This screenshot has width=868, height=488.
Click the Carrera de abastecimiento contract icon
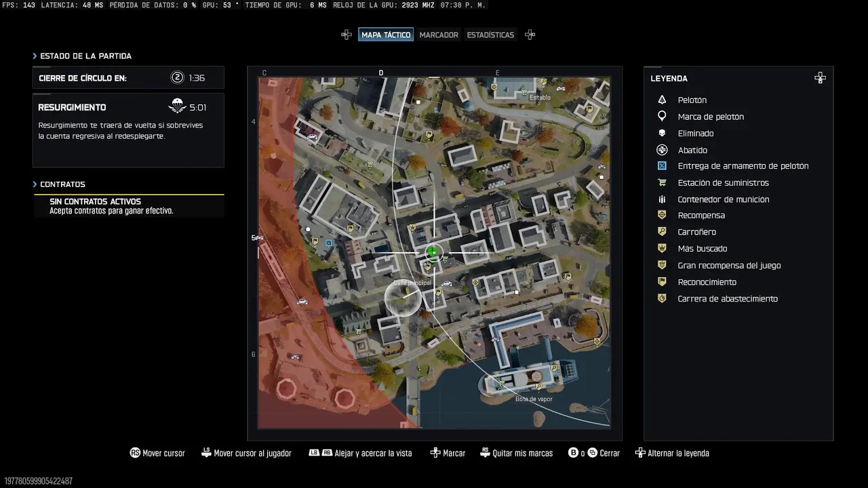662,299
